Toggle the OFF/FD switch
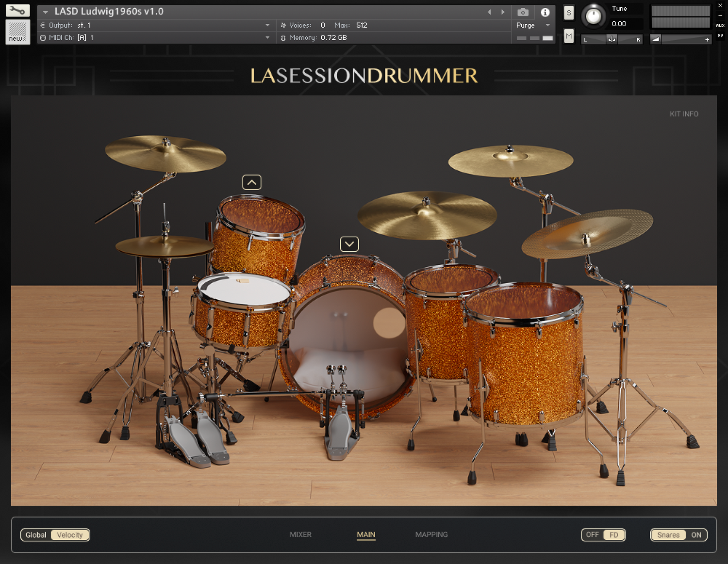Image resolution: width=728 pixels, height=564 pixels. pyautogui.click(x=603, y=535)
